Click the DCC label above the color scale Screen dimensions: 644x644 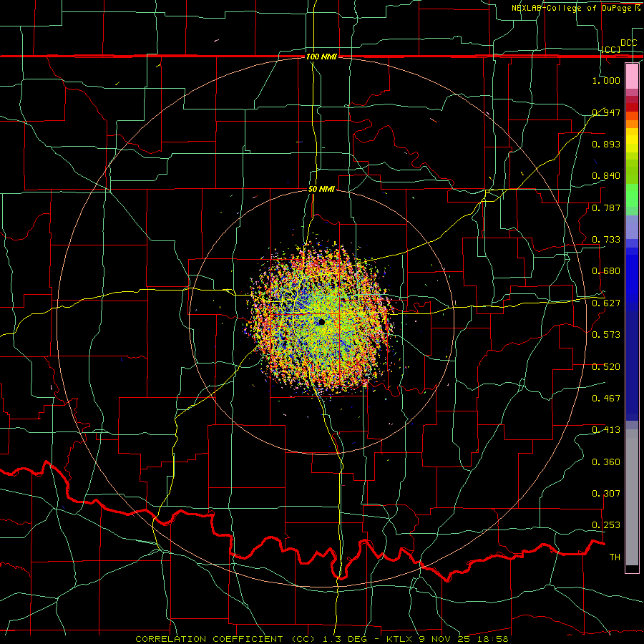[x=628, y=43]
